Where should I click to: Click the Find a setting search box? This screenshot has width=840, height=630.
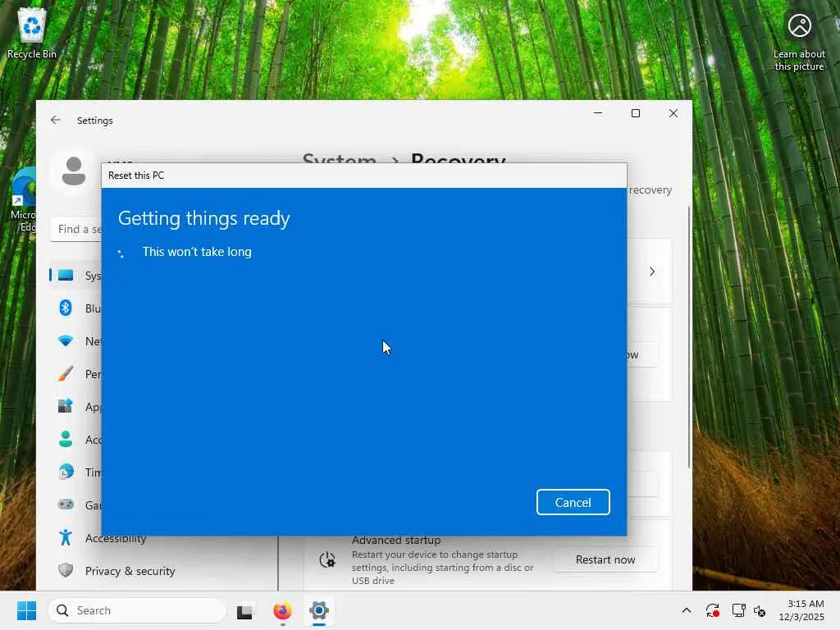point(76,229)
